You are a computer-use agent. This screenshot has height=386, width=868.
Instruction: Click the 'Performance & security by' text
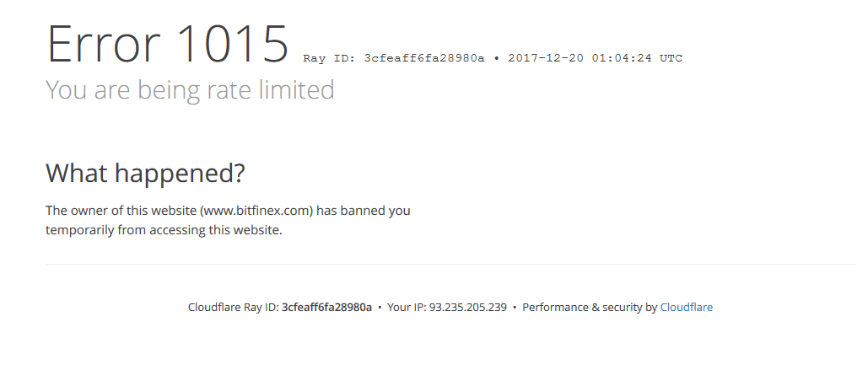pyautogui.click(x=590, y=308)
